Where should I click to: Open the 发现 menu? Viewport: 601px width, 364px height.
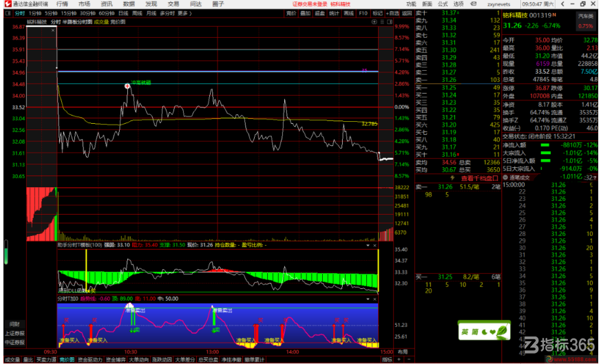tap(151, 4)
